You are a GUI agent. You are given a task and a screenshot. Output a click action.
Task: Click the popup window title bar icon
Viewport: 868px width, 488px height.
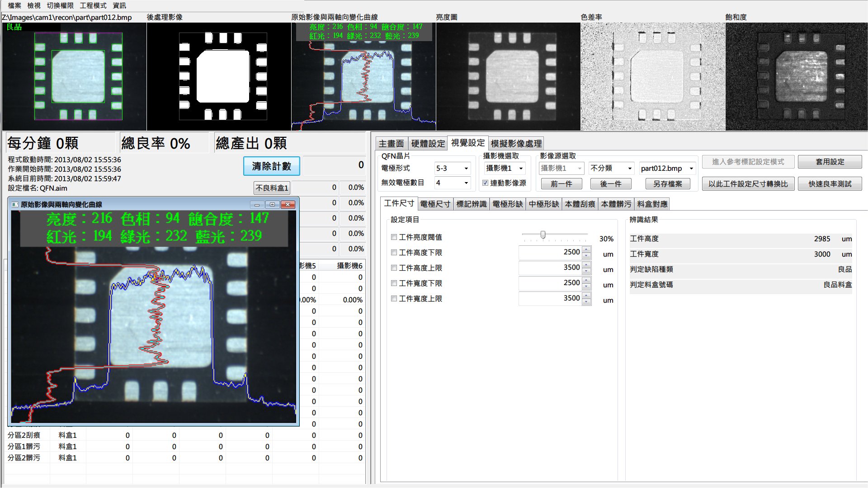pyautogui.click(x=15, y=205)
